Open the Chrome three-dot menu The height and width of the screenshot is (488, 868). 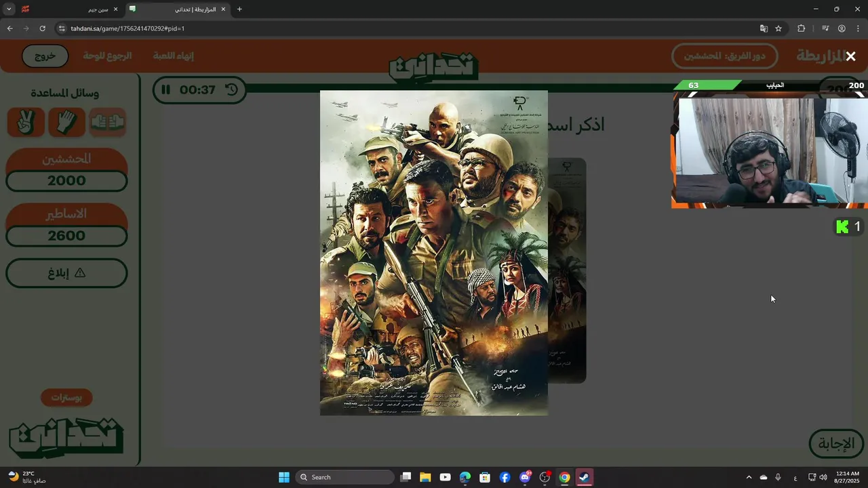click(x=859, y=28)
